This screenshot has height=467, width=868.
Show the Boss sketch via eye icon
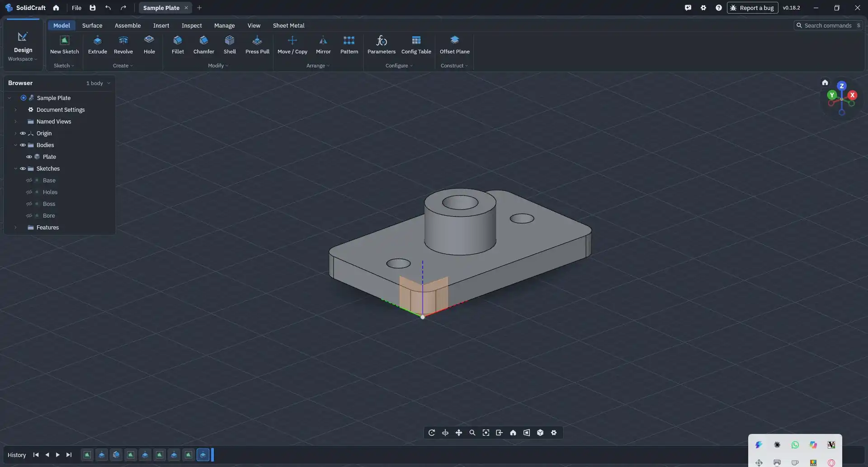pos(29,204)
